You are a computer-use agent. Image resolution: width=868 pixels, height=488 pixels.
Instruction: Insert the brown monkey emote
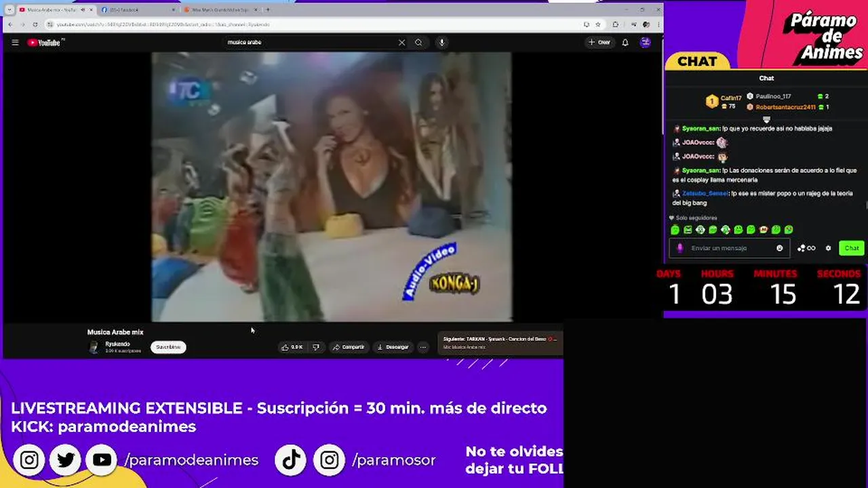click(764, 230)
